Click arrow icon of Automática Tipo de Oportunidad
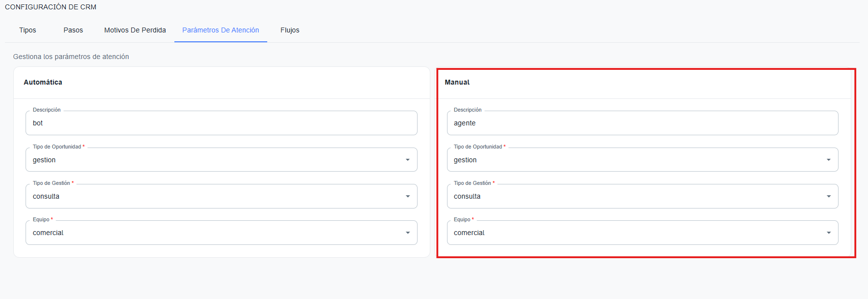 pos(408,160)
